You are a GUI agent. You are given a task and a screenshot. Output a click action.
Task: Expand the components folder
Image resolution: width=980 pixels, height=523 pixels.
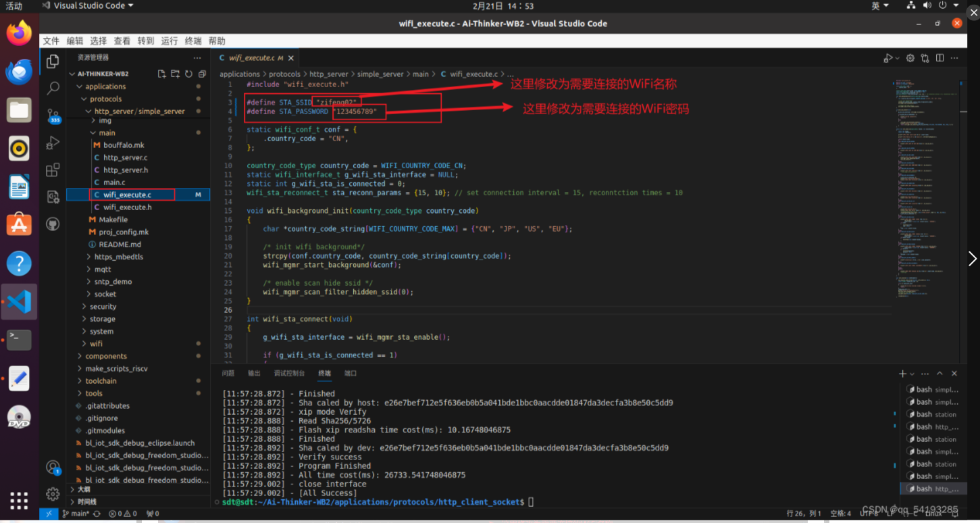tap(138, 356)
